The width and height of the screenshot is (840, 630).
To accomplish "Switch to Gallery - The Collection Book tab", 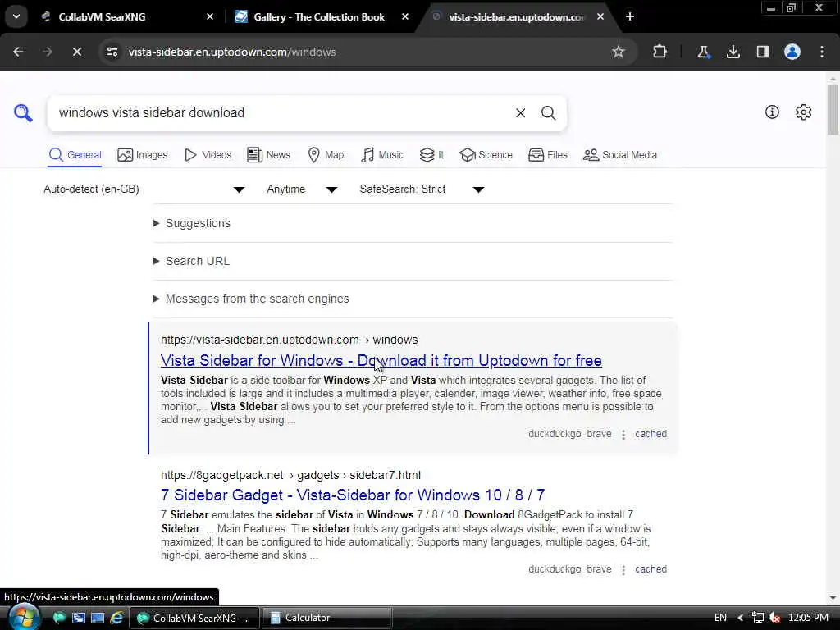I will click(x=319, y=17).
